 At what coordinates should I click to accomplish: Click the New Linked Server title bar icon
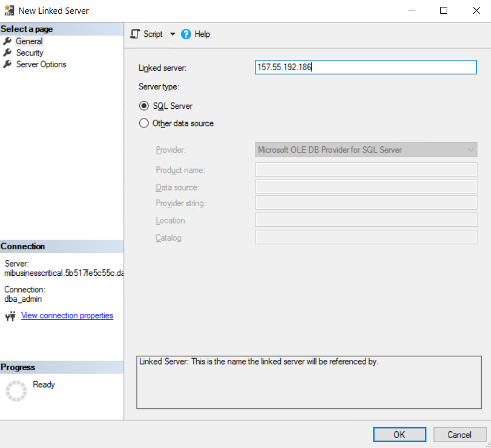click(9, 10)
